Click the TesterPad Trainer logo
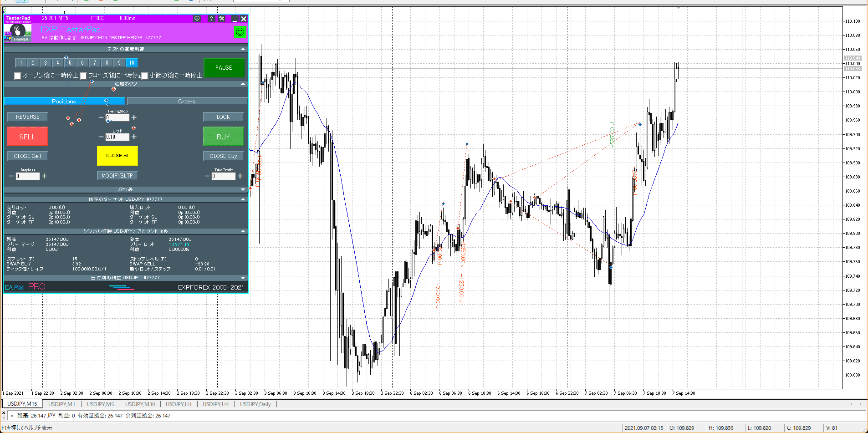 click(18, 32)
